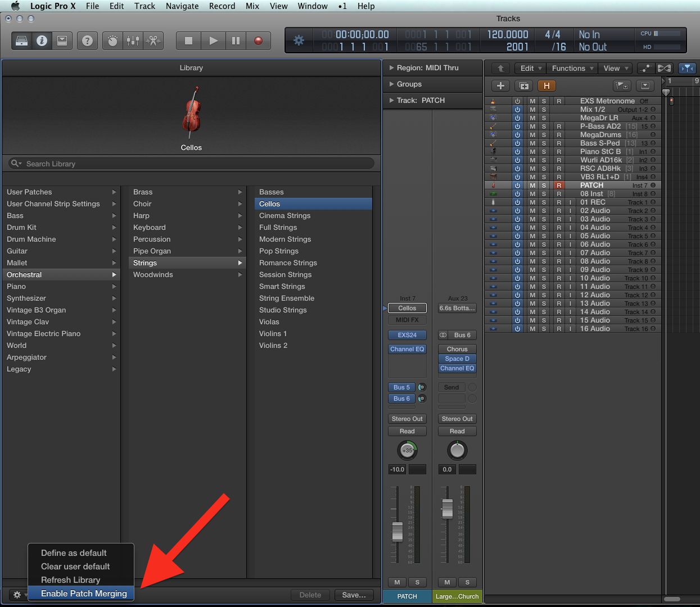This screenshot has width=700, height=607.
Task: Click the duplicate track button
Action: tap(524, 86)
